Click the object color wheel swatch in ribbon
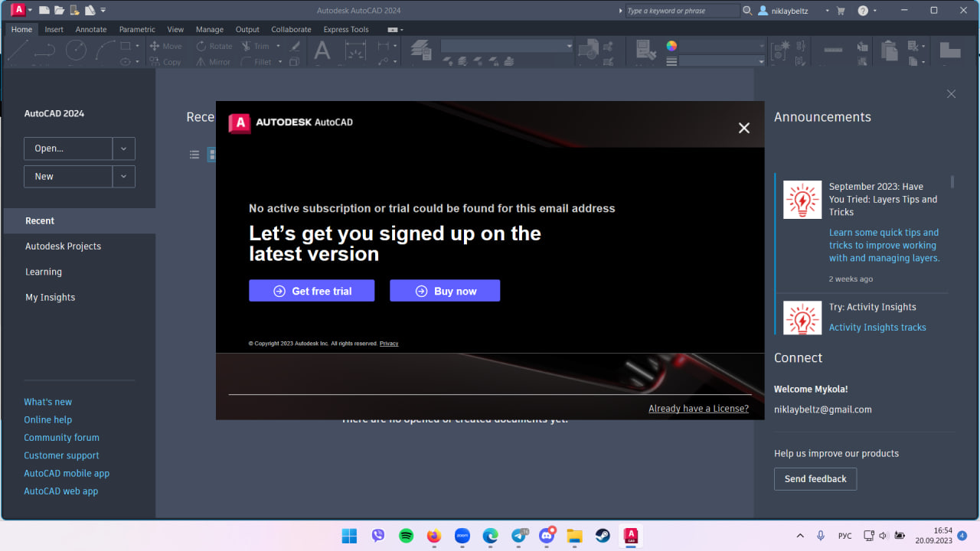 coord(671,46)
